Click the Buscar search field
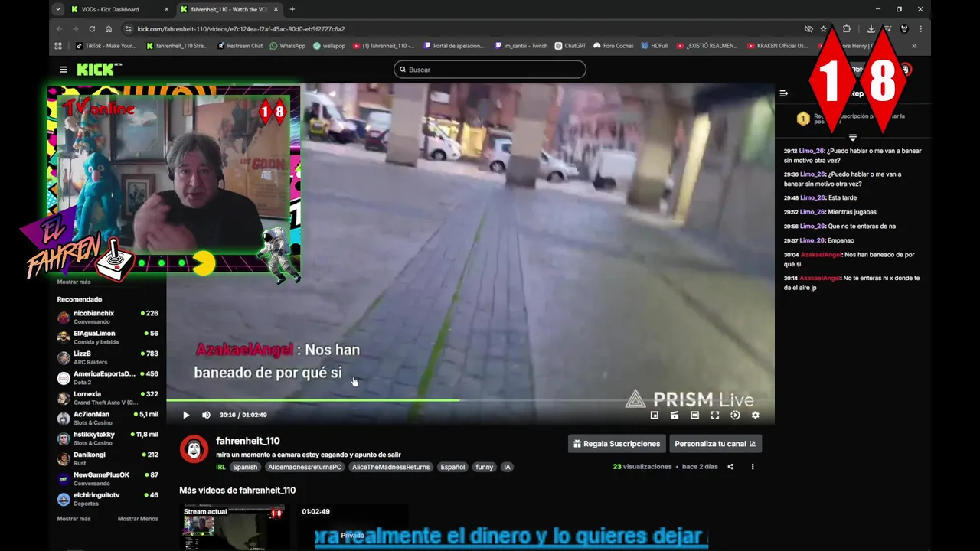The height and width of the screenshot is (551, 980). pyautogui.click(x=490, y=70)
